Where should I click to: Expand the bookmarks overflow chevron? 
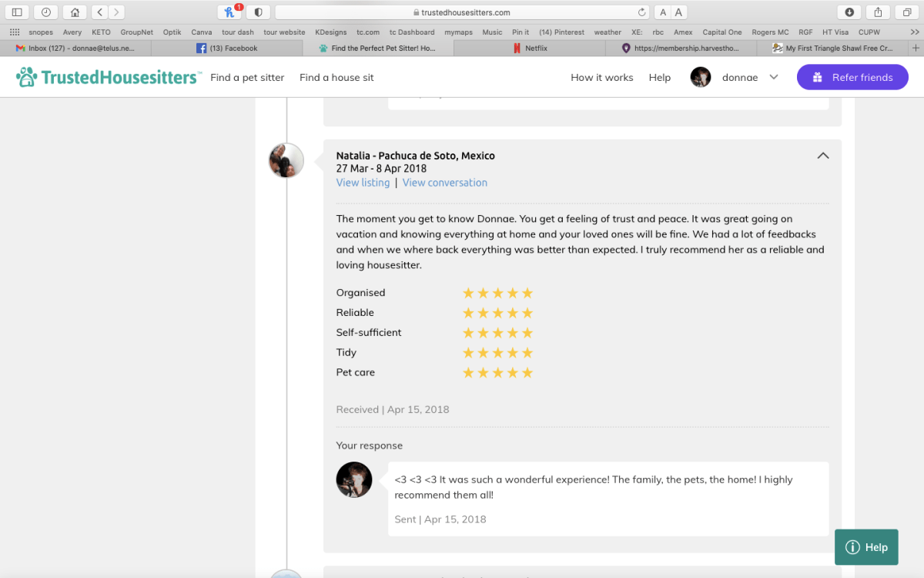tap(914, 32)
